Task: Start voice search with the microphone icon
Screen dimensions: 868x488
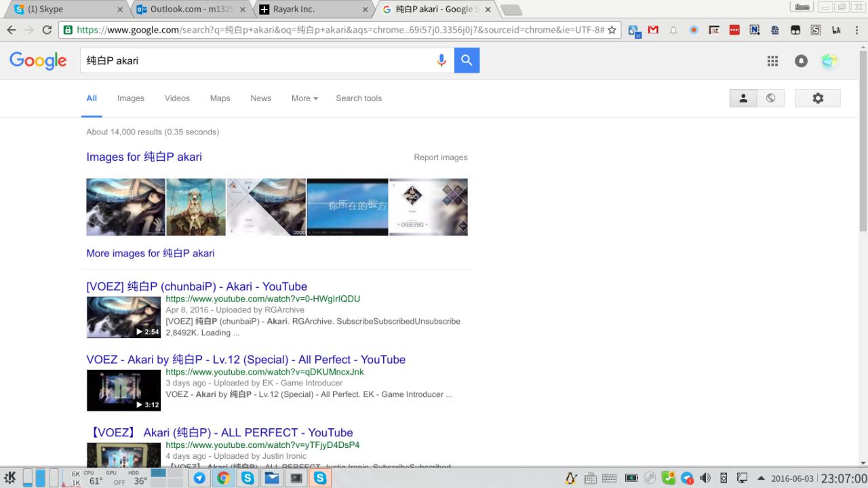Action: 441,60
